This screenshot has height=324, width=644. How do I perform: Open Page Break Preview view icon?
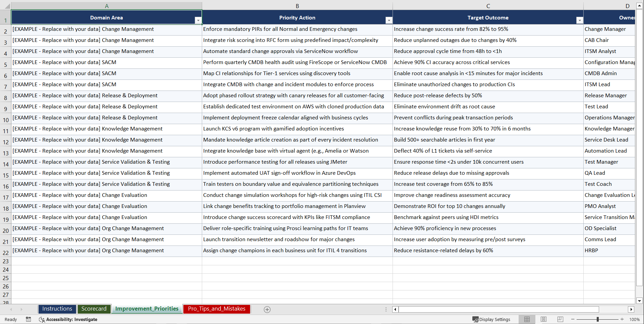pyautogui.click(x=560, y=319)
